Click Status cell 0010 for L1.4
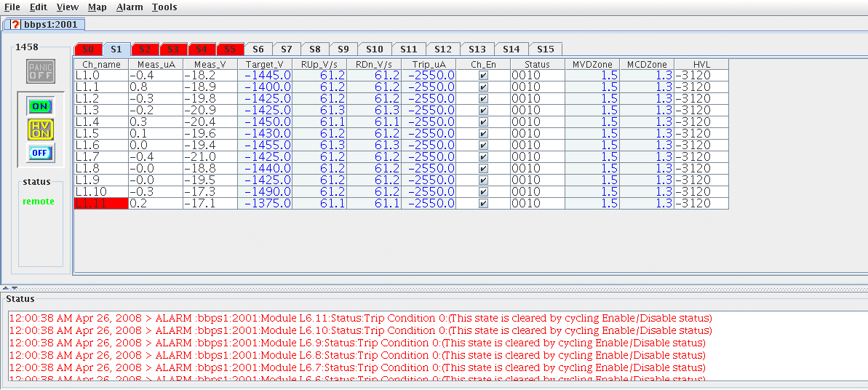868x390 pixels. 538,122
